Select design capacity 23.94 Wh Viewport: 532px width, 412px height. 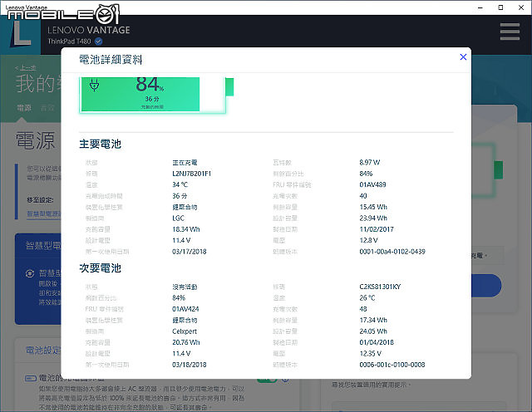pos(373,218)
